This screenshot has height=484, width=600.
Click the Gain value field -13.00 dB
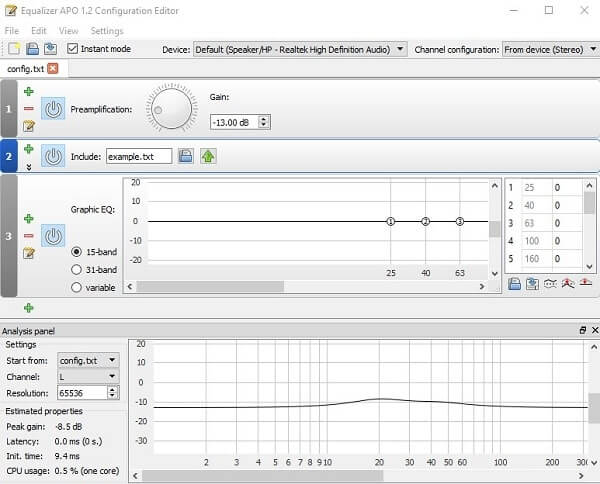pos(234,122)
